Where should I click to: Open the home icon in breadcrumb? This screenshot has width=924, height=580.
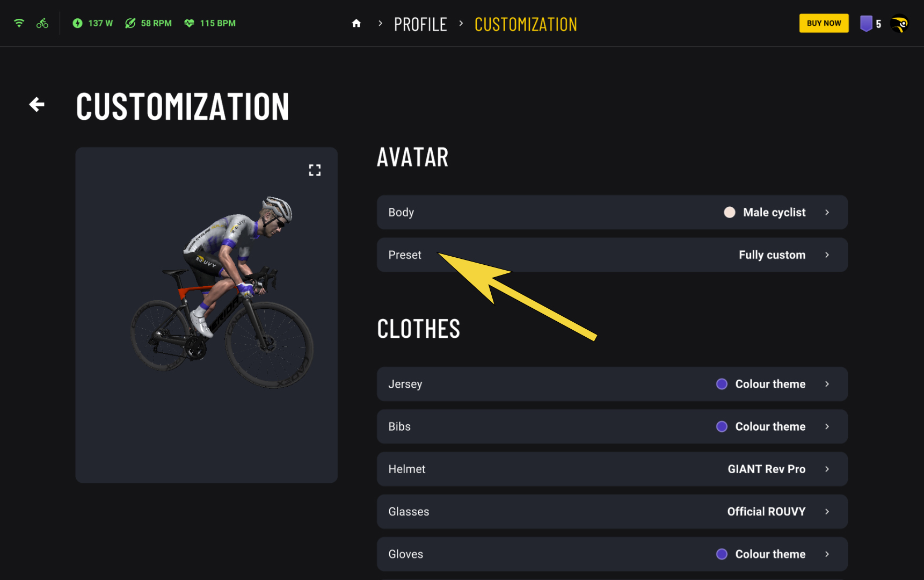point(356,24)
